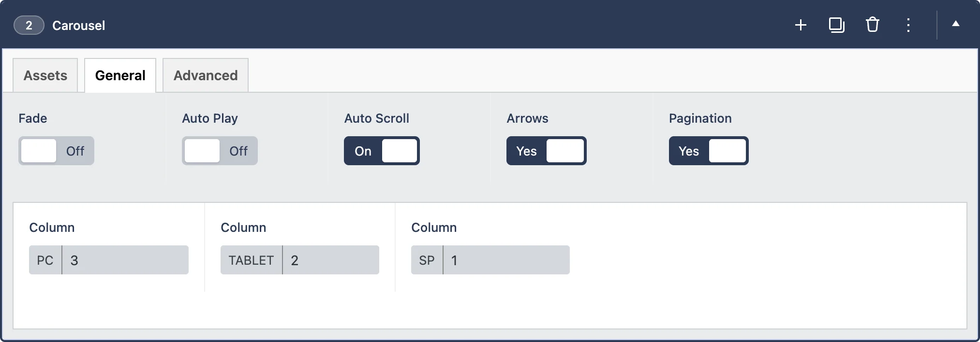Screen dimensions: 980x342
Task: Delete the Carousel block with trash icon
Action: click(x=872, y=25)
